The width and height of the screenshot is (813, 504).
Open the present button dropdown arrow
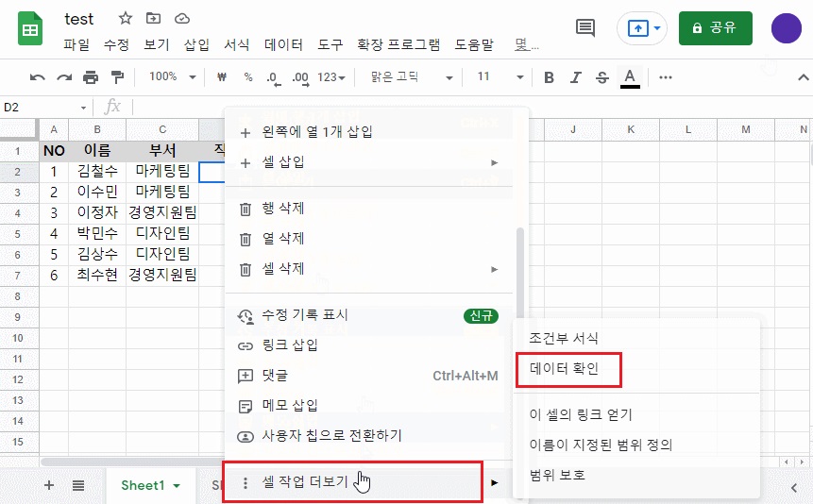tap(657, 28)
